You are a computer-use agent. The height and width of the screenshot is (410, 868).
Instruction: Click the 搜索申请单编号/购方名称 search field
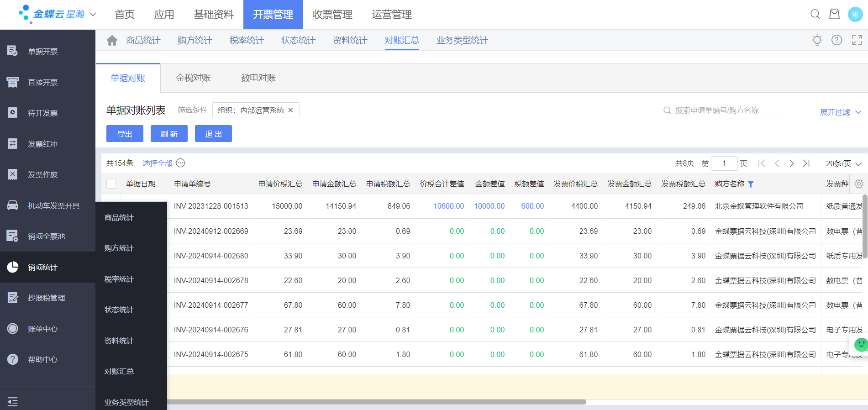[x=725, y=110]
